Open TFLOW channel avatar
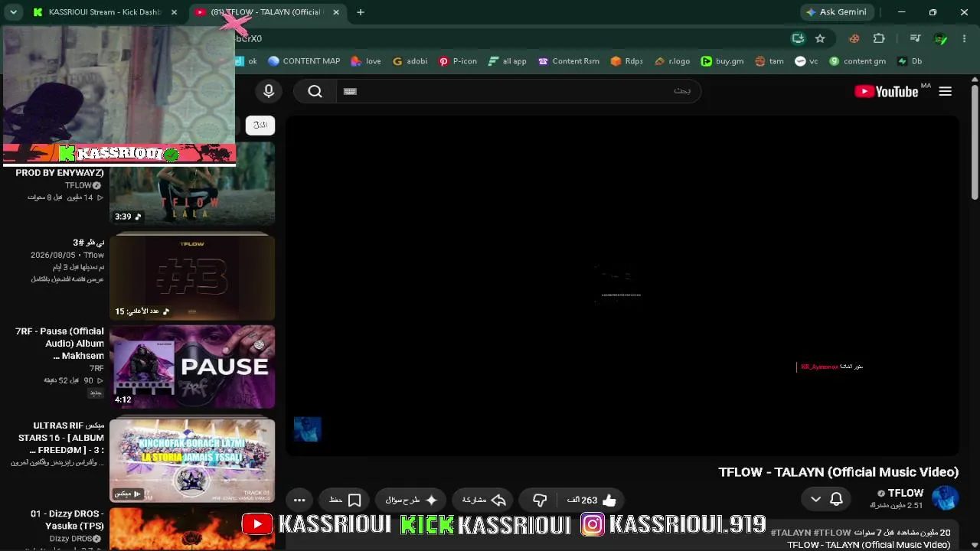 click(x=945, y=497)
